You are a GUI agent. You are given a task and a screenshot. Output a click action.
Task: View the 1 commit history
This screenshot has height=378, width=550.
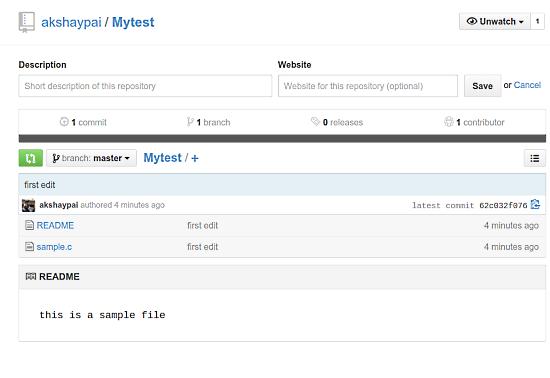click(89, 122)
